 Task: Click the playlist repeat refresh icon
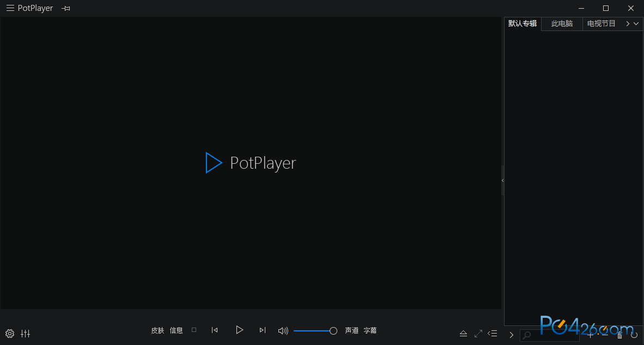pos(634,335)
